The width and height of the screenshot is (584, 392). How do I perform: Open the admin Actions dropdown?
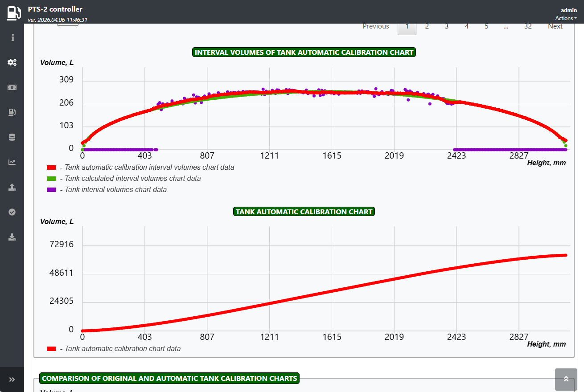[x=566, y=18]
